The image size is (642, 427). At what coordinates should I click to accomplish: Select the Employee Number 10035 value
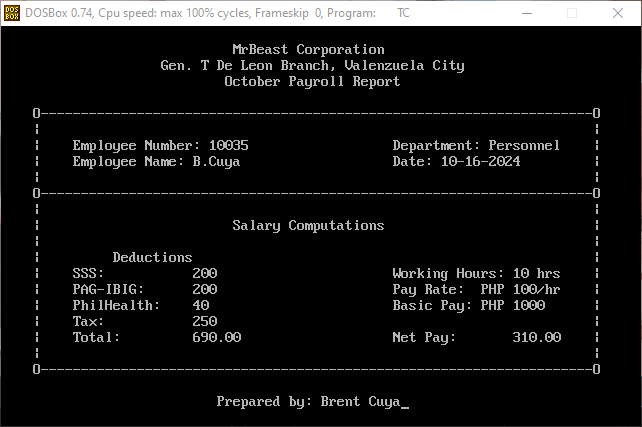pos(228,145)
